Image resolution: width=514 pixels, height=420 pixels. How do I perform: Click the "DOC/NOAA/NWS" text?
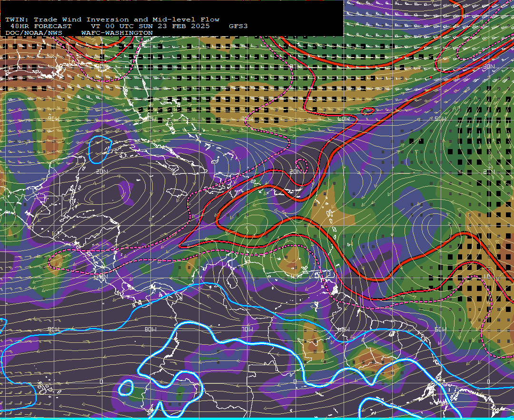tap(34, 33)
